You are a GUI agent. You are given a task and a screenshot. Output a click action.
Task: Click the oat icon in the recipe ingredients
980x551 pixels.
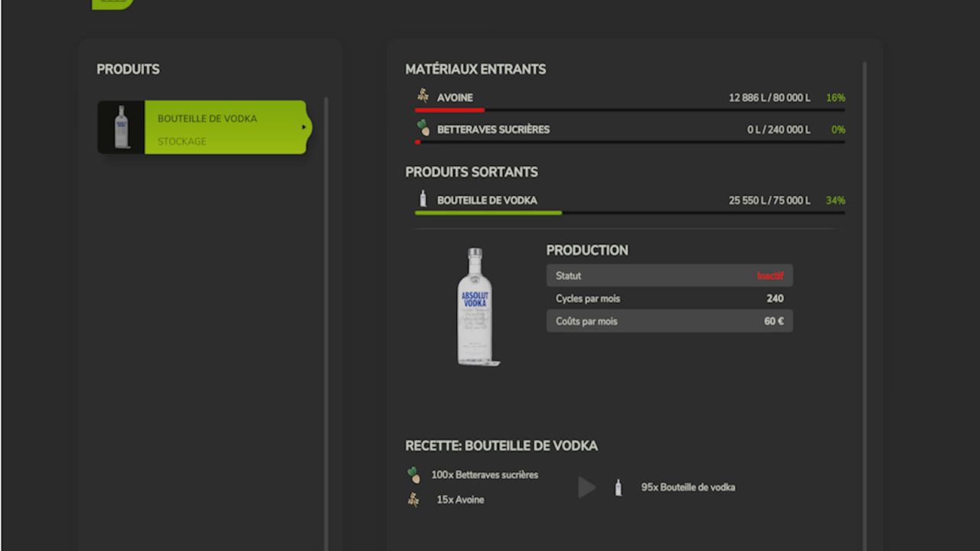click(x=414, y=500)
